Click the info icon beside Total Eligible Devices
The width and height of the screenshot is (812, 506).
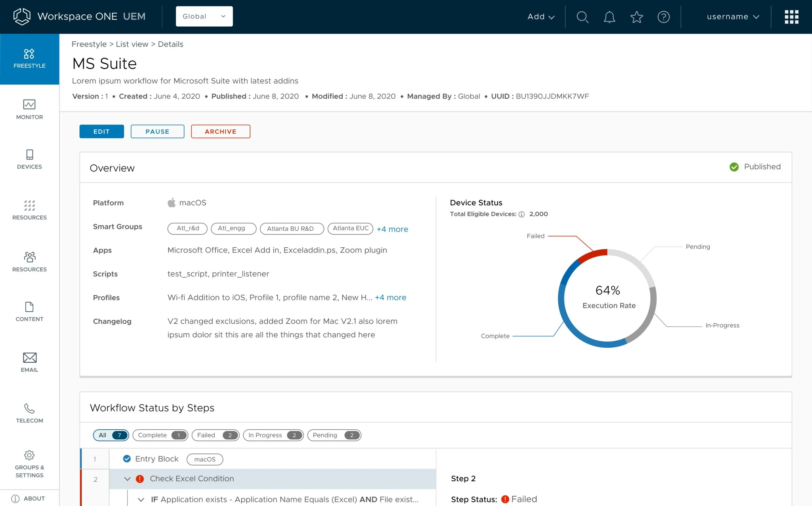point(521,214)
